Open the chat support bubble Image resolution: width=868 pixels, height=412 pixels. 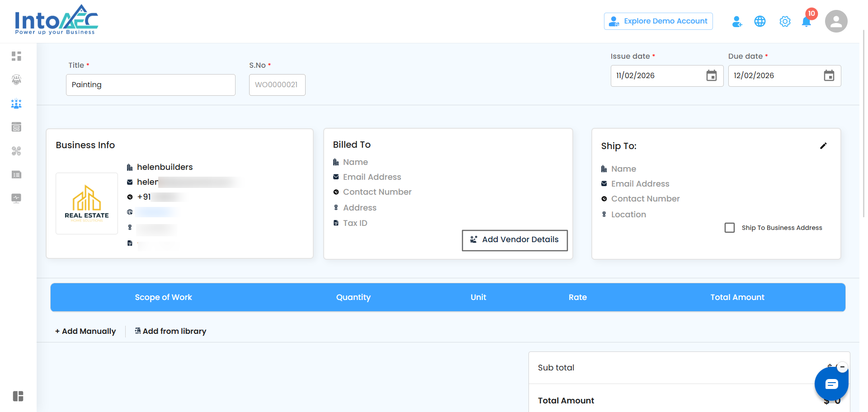pos(831,384)
